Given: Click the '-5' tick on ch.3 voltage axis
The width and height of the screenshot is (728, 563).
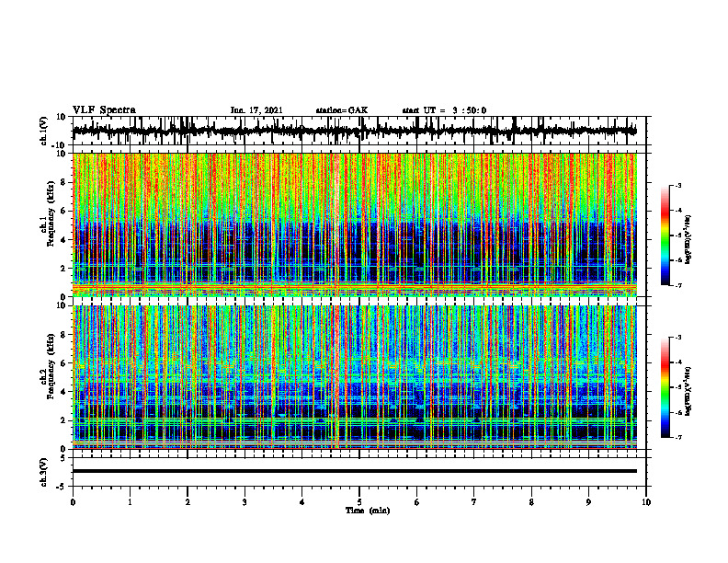Looking at the screenshot, I should pyautogui.click(x=62, y=487).
